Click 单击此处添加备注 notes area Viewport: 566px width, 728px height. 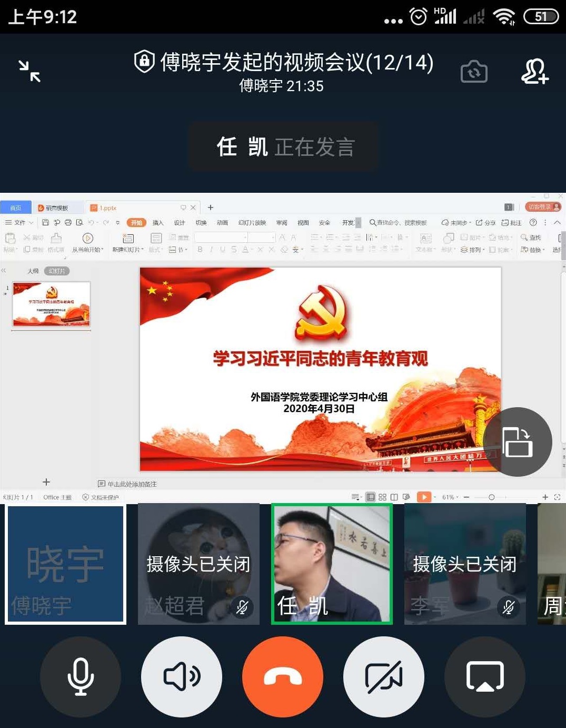[132, 484]
